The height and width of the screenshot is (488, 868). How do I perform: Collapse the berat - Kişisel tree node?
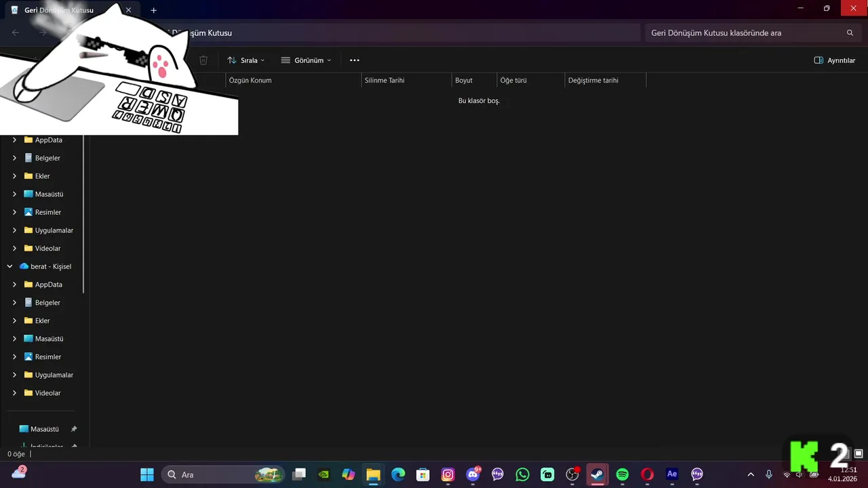(x=9, y=266)
